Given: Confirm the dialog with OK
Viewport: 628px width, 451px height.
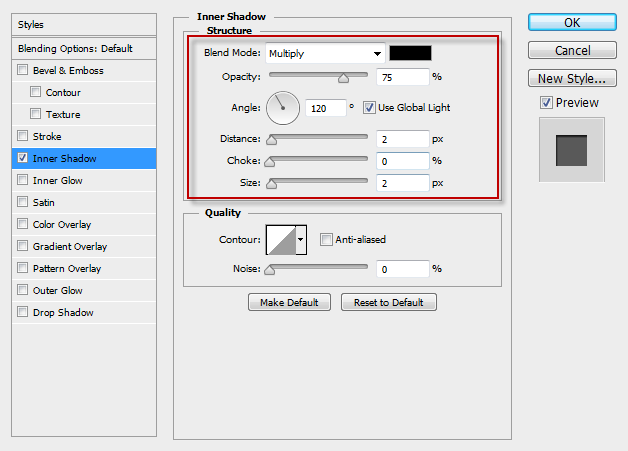Looking at the screenshot, I should 572,22.
